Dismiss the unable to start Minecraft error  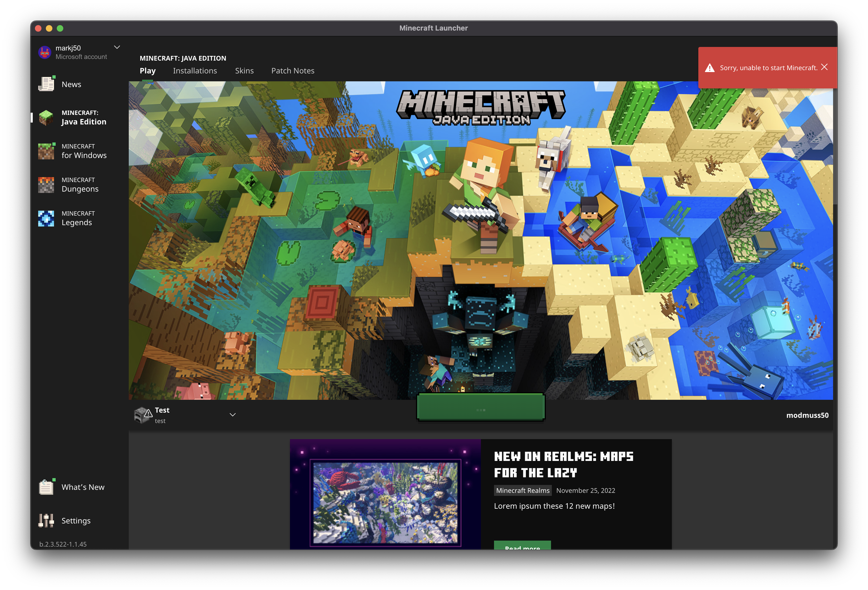(825, 67)
